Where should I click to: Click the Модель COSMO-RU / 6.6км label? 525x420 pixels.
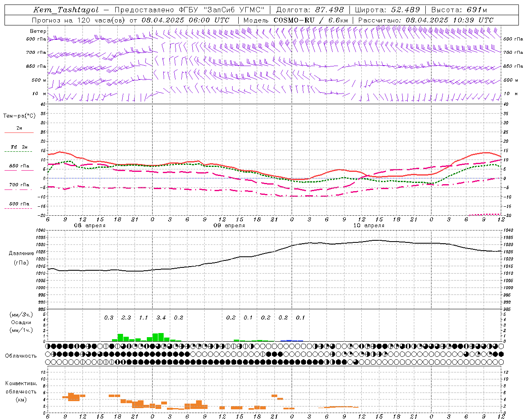pyautogui.click(x=296, y=20)
